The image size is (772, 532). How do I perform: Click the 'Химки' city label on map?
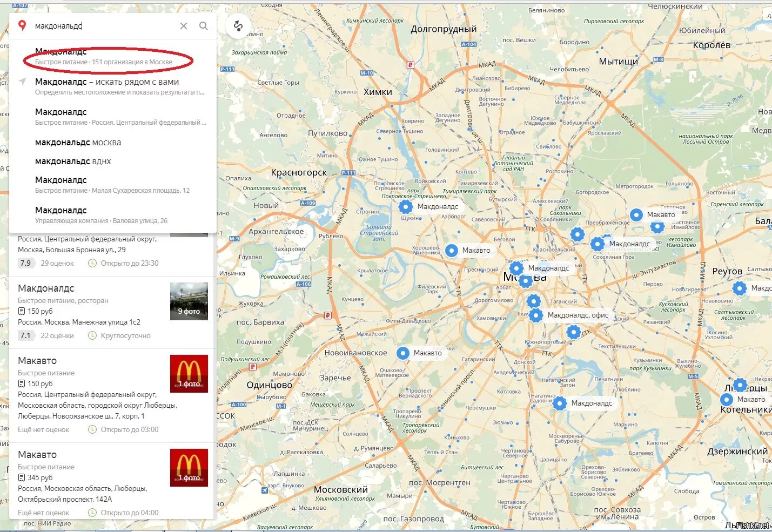(x=378, y=92)
